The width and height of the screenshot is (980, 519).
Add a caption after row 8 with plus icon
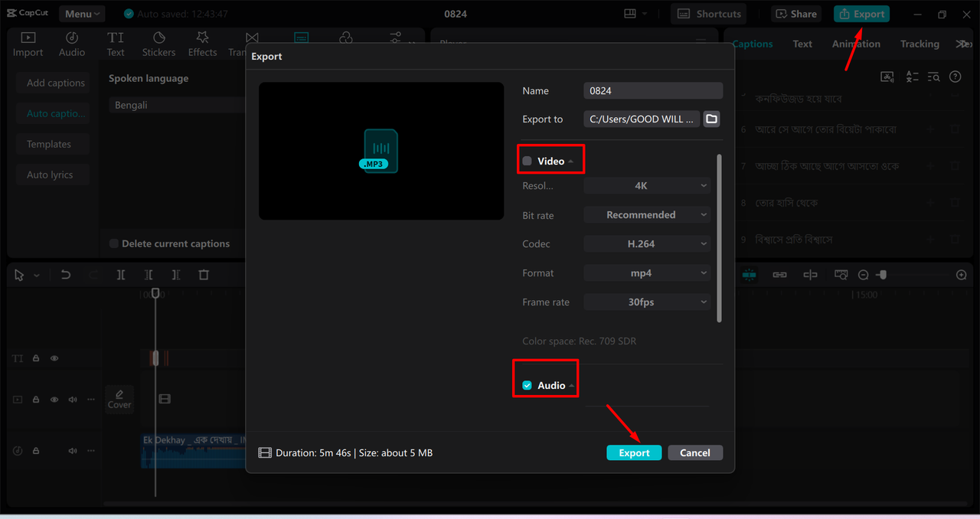[x=930, y=203]
